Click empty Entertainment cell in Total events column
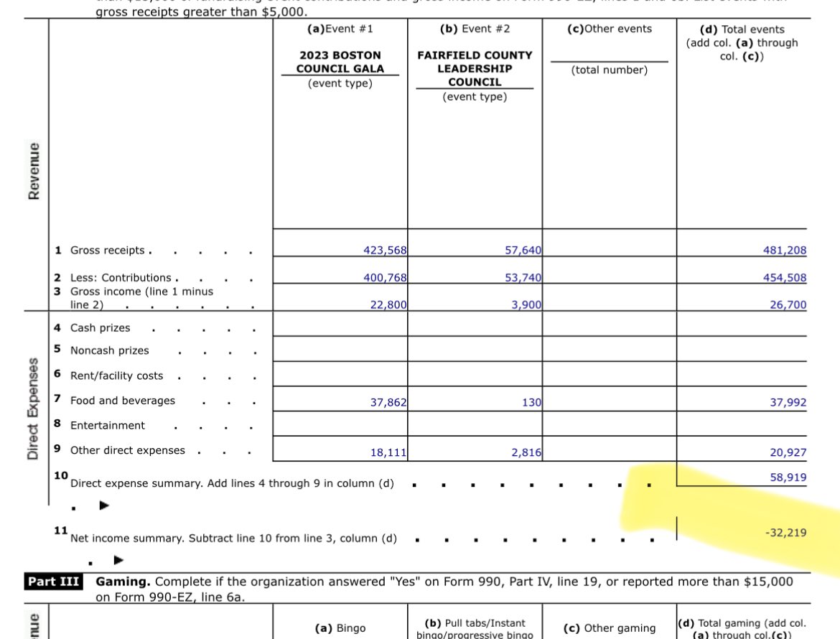This screenshot has width=840, height=639. (x=742, y=424)
